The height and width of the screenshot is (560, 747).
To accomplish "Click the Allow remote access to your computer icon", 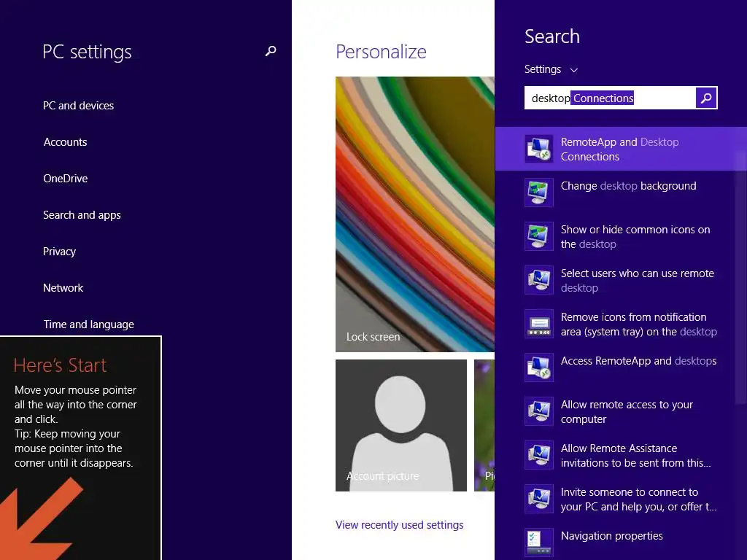I will 539,411.
